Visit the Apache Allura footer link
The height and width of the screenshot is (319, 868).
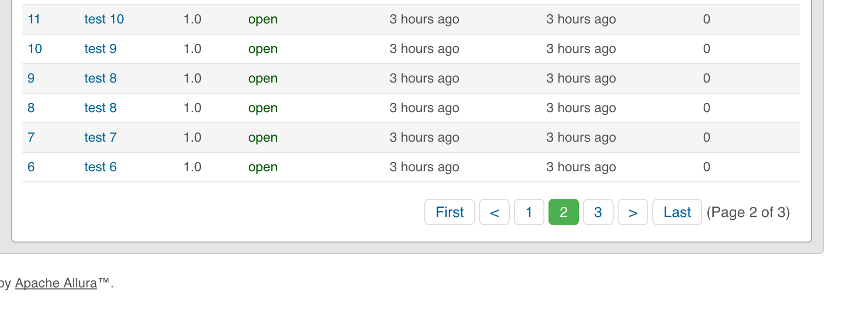[56, 283]
